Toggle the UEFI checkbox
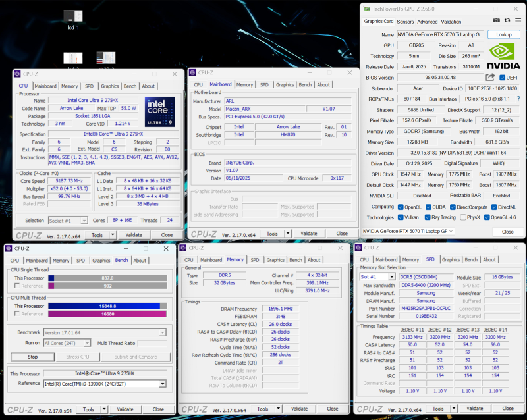Image resolution: width=527 pixels, height=420 pixels. (503, 78)
